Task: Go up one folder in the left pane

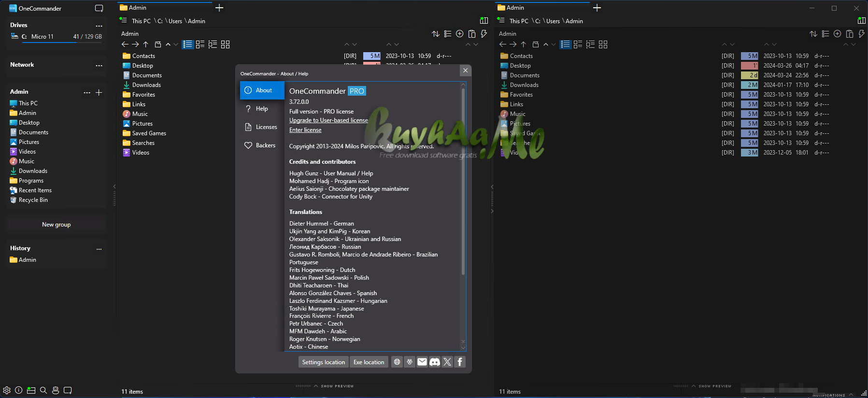Action: (145, 44)
